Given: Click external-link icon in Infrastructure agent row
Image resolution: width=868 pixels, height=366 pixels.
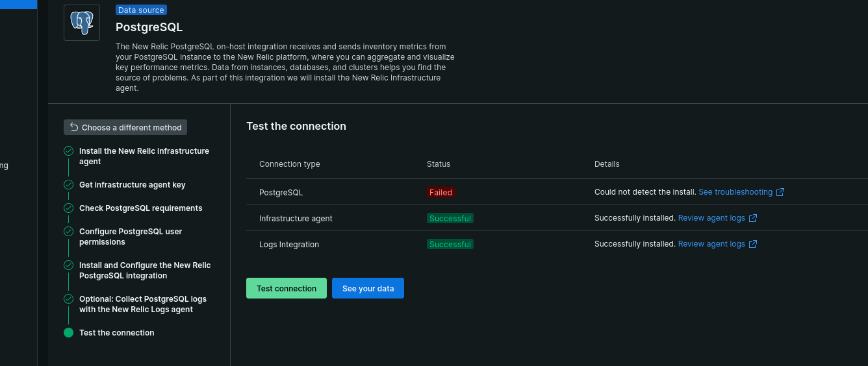Looking at the screenshot, I should tap(753, 218).
